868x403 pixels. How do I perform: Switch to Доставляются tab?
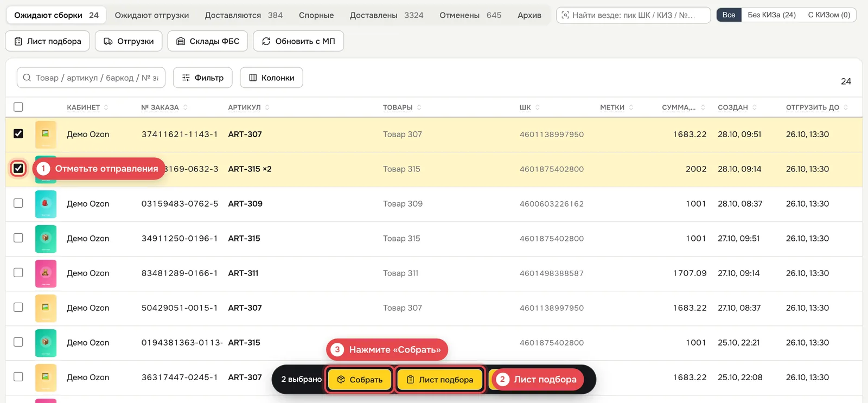(244, 15)
